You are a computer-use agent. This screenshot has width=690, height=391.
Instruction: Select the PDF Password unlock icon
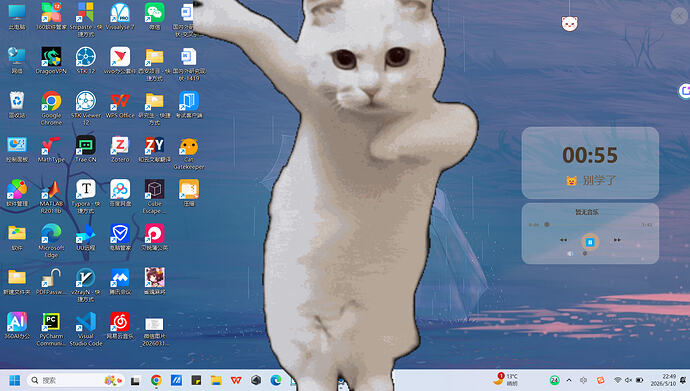pos(51,281)
